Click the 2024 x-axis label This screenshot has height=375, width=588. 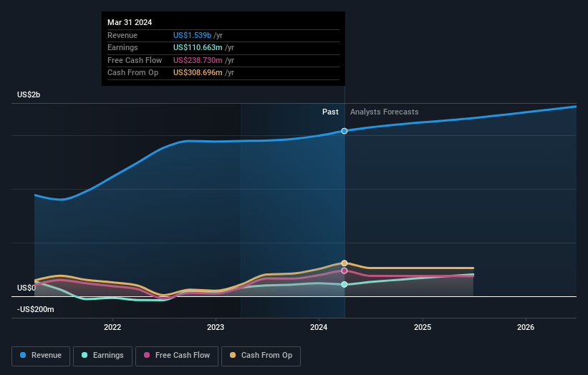click(x=319, y=328)
